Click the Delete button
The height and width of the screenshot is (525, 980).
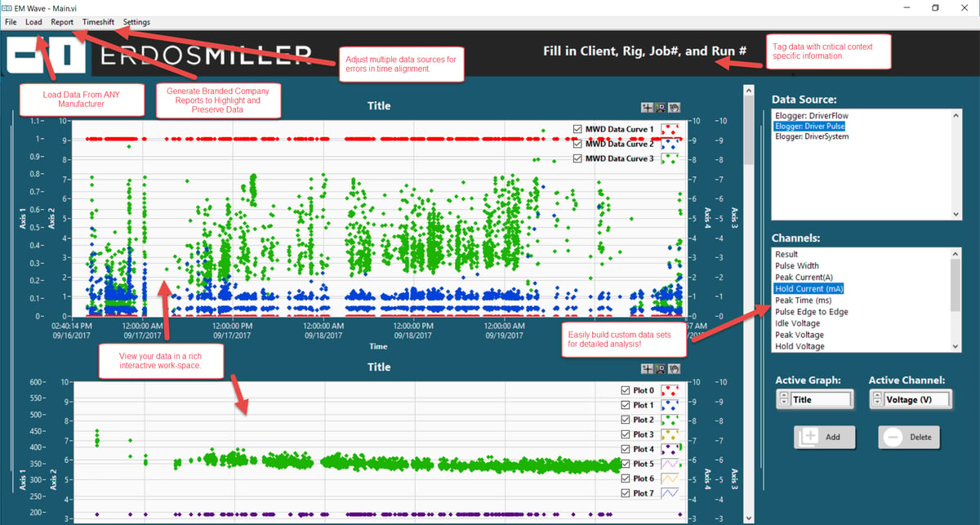click(908, 437)
